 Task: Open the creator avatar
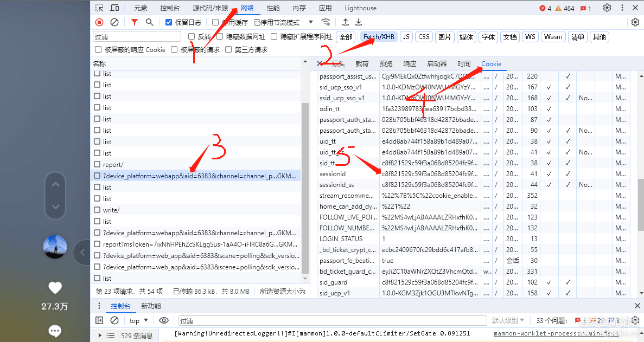[55, 247]
